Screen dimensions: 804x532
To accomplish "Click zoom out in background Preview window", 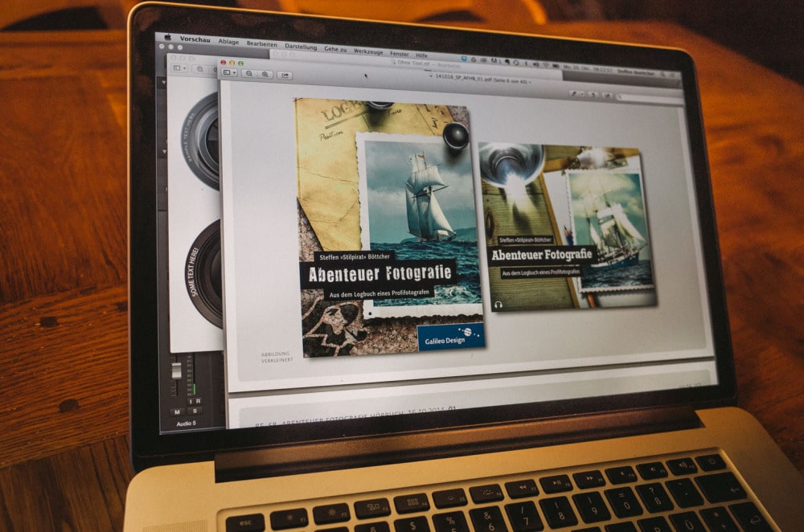I will pyautogui.click(x=200, y=68).
